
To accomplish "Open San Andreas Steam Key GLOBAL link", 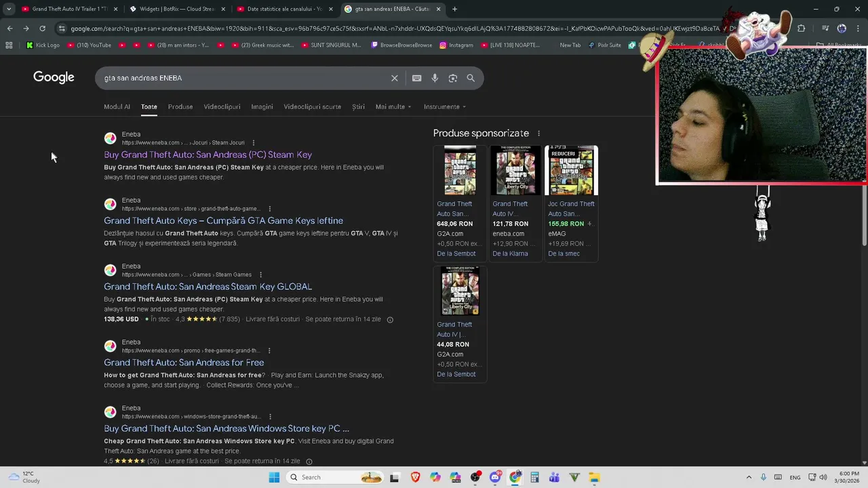I will (208, 286).
